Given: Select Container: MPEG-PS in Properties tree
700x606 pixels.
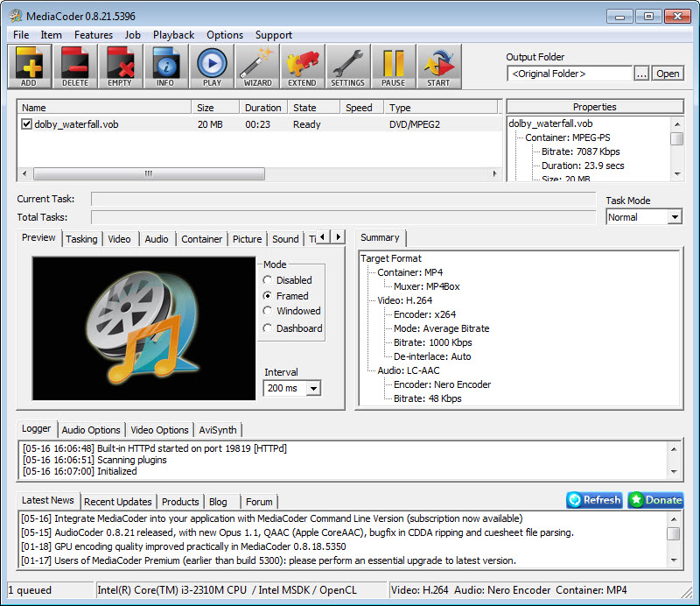Looking at the screenshot, I should coord(567,137).
